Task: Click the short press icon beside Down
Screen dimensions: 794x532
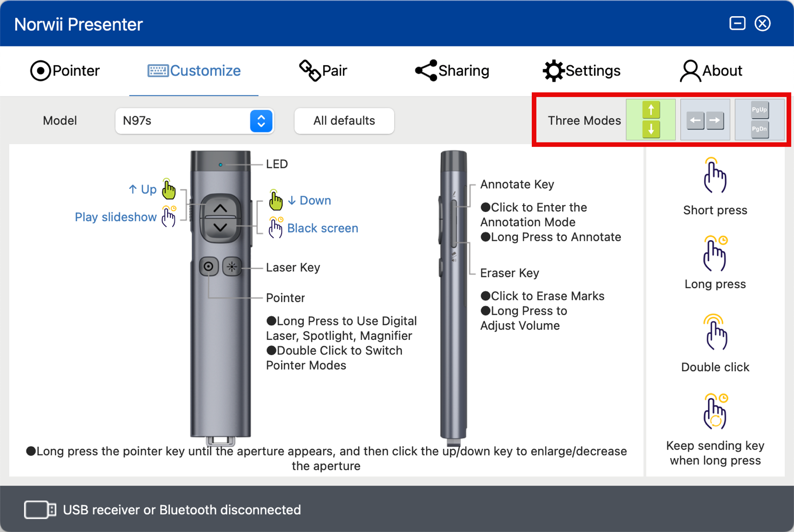Action: (276, 200)
